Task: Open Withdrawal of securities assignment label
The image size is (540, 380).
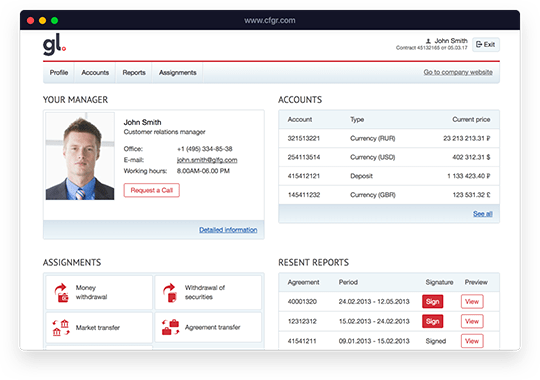Action: point(205,292)
